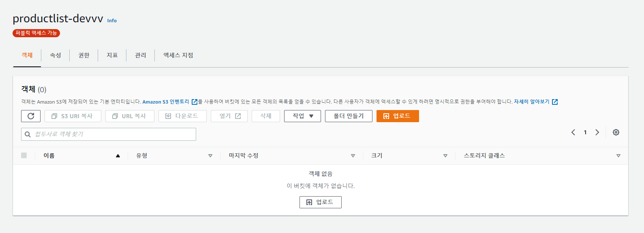Click the 다운로드 button
Image resolution: width=644 pixels, height=233 pixels.
tap(182, 116)
